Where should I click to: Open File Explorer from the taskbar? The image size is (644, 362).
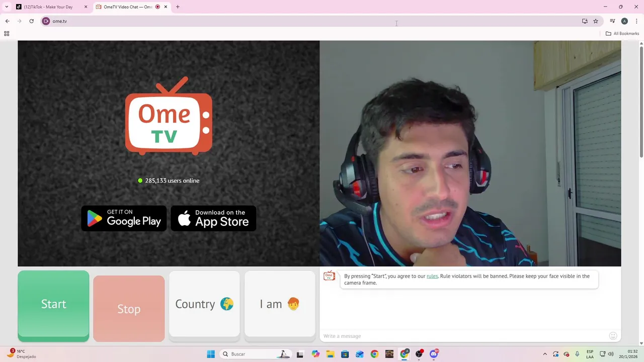[x=330, y=354]
